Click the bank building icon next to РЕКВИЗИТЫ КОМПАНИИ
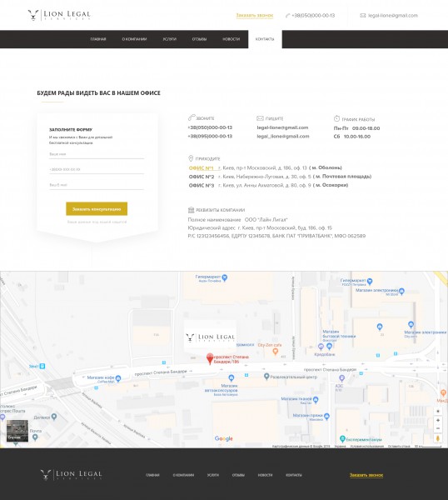This screenshot has width=448, height=500. [x=192, y=210]
